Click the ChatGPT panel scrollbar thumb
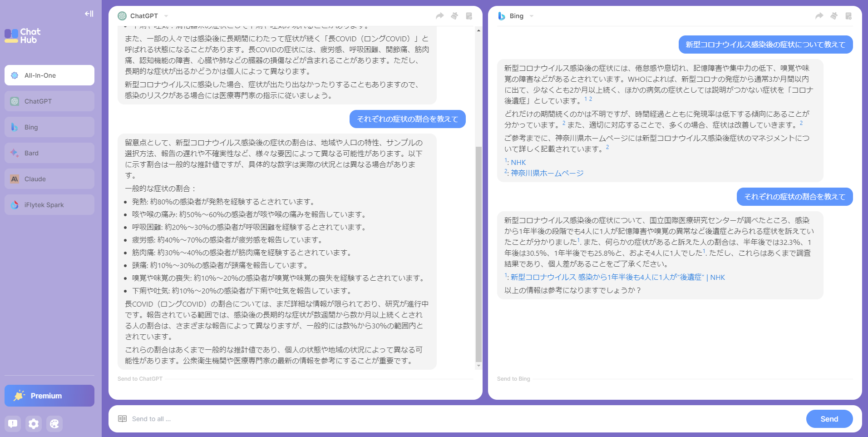The height and width of the screenshot is (437, 868). point(478,254)
